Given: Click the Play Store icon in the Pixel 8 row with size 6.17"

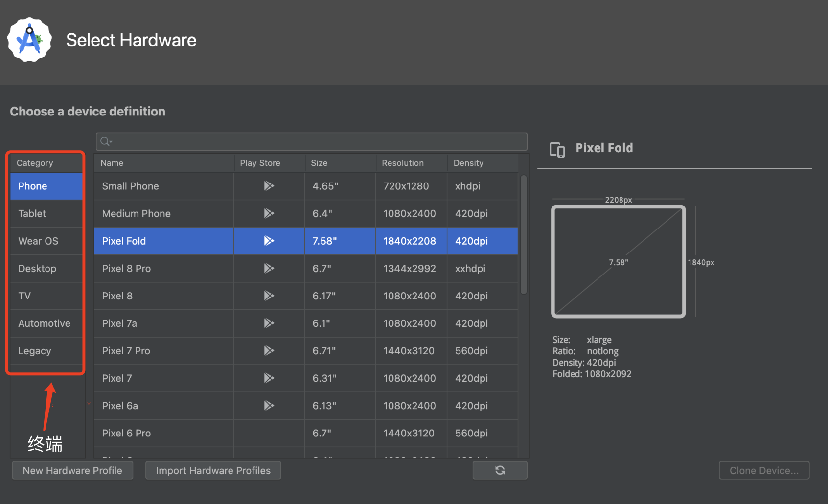Looking at the screenshot, I should click(269, 296).
